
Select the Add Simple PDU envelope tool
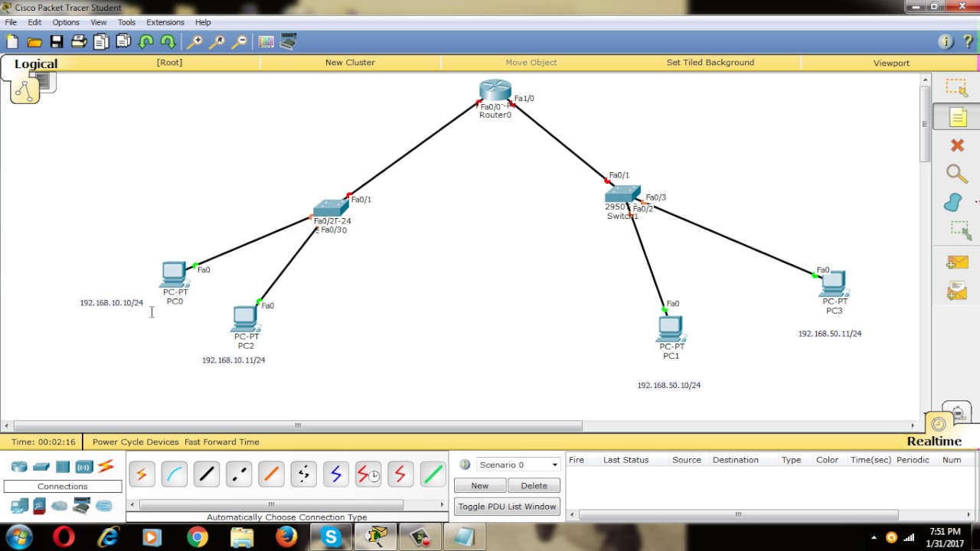tap(957, 262)
